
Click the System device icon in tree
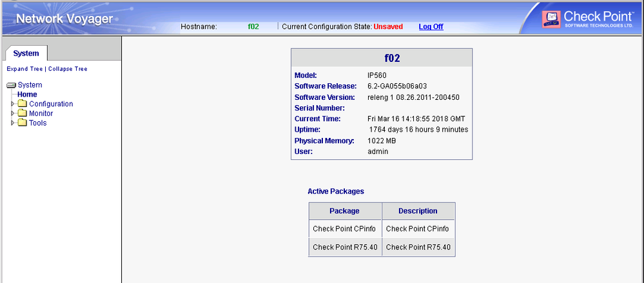(x=12, y=85)
